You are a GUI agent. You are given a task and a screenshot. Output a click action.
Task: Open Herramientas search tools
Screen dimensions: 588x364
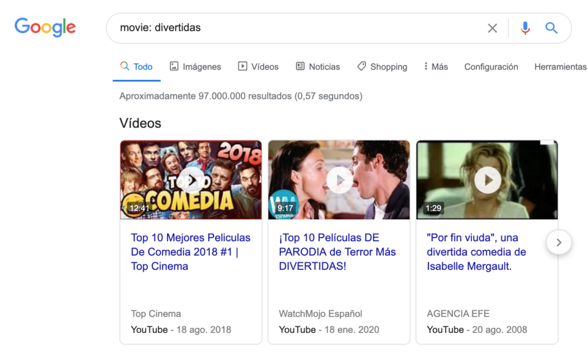pos(560,67)
